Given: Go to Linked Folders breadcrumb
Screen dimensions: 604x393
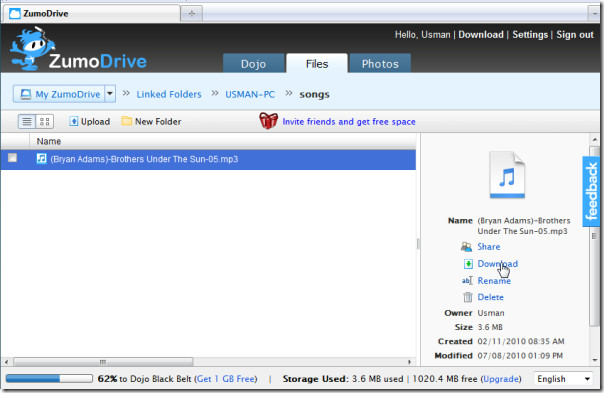Looking at the screenshot, I should [x=169, y=94].
